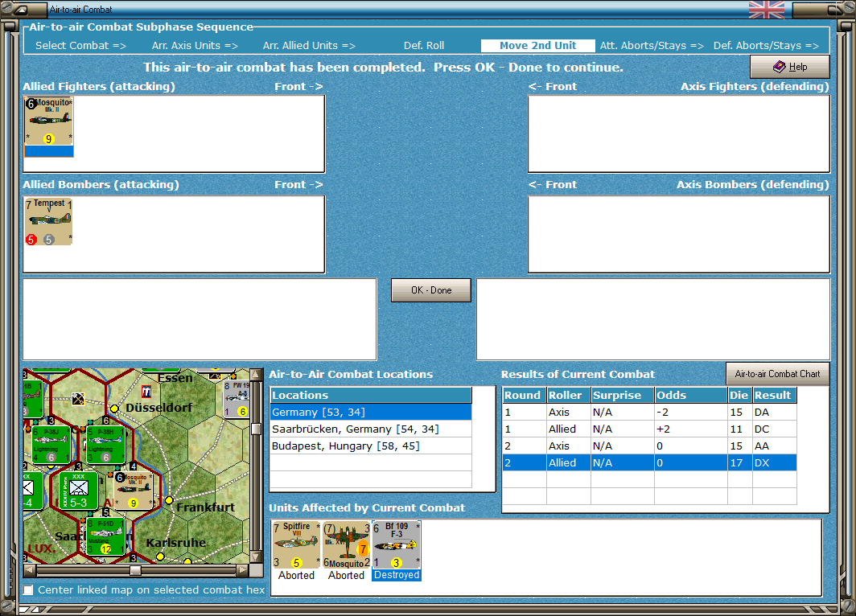Click the aborted Mosquito Mk. XVI counter
856x616 pixels.
(346, 544)
